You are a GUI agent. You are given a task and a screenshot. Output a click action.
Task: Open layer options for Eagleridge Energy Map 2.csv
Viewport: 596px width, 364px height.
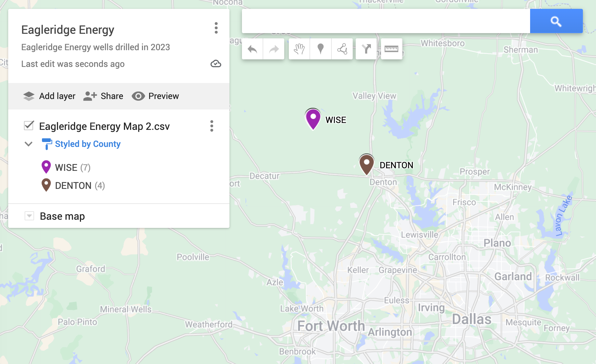click(212, 126)
